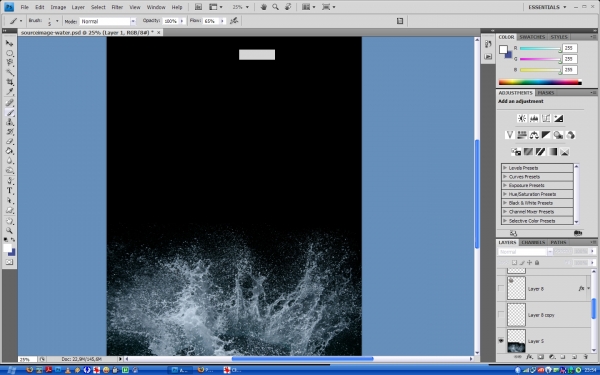Image resolution: width=600 pixels, height=375 pixels.
Task: Select the Healing Brush tool
Action: (x=9, y=103)
